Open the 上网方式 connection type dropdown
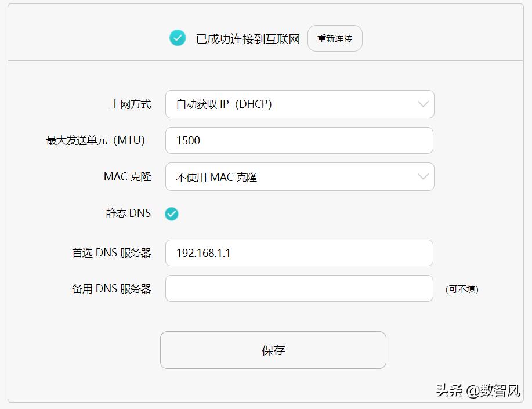The height and width of the screenshot is (409, 532). click(x=299, y=104)
